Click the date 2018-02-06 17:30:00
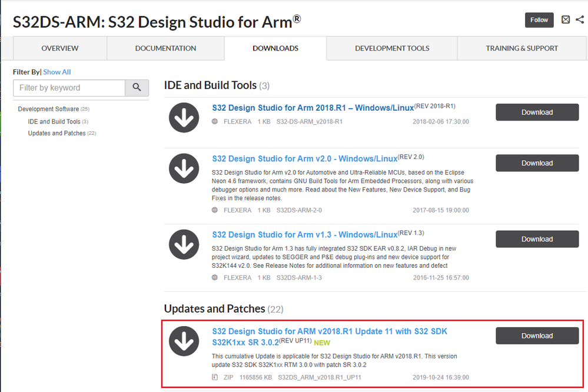Image resolution: width=588 pixels, height=392 pixels. [x=441, y=121]
